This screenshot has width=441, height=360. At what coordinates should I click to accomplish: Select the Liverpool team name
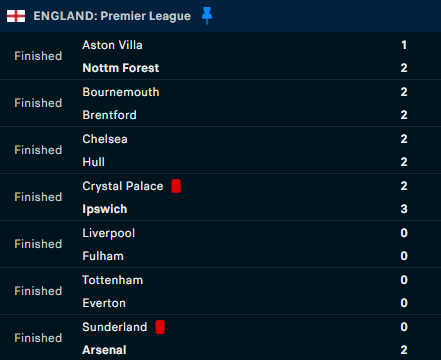109,233
